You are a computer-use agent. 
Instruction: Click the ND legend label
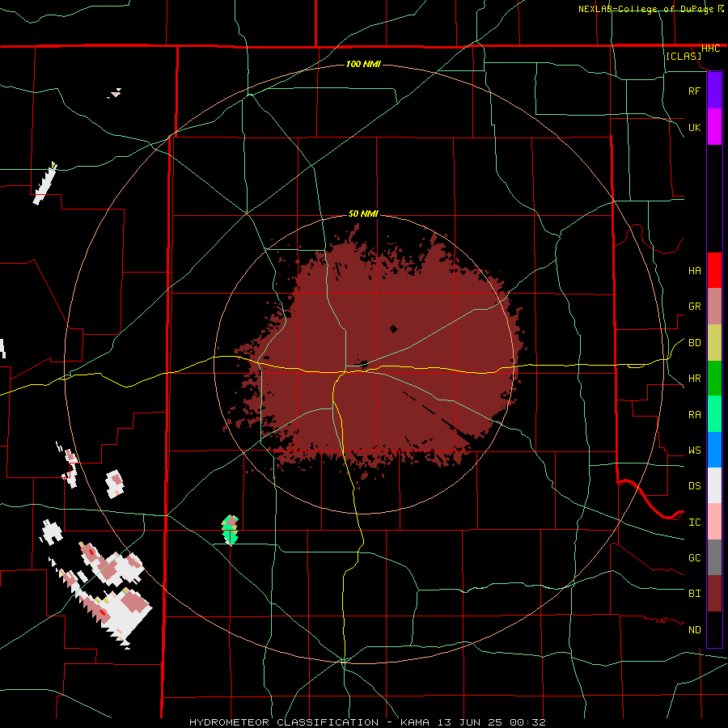pos(694,629)
